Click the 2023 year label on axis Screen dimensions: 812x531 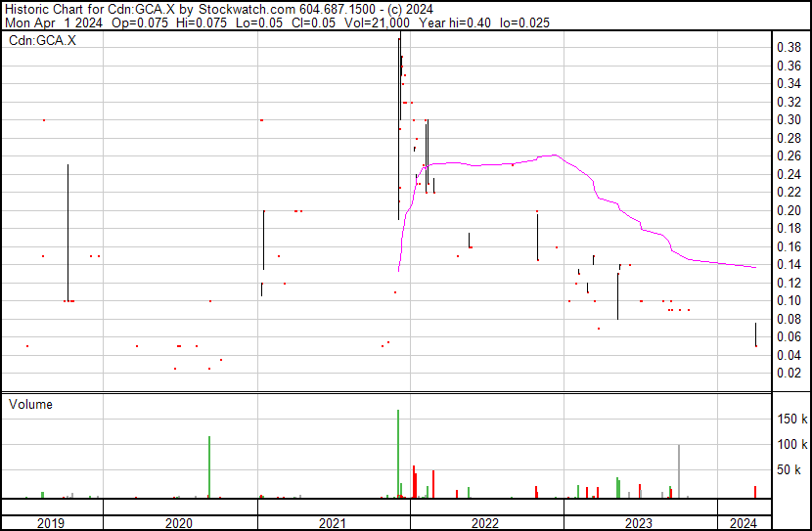point(639,523)
